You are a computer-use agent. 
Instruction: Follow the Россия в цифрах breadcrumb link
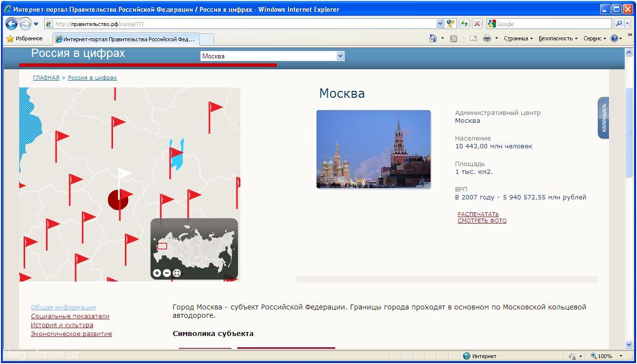tap(92, 78)
